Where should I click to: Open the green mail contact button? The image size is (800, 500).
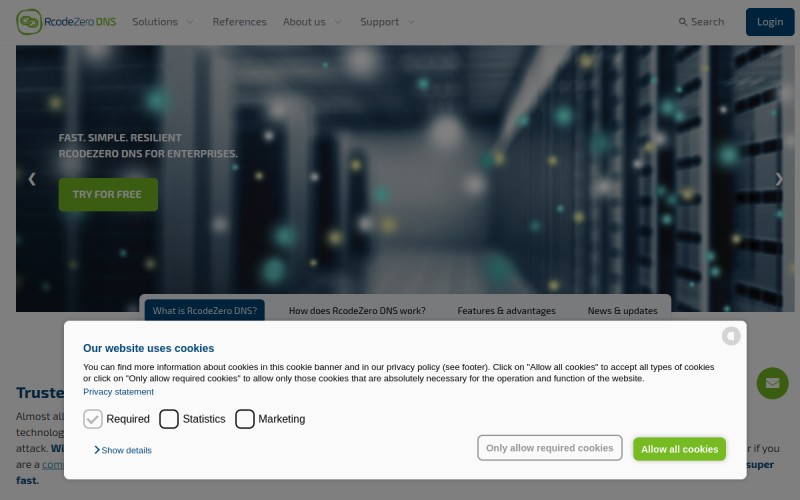[x=772, y=383]
